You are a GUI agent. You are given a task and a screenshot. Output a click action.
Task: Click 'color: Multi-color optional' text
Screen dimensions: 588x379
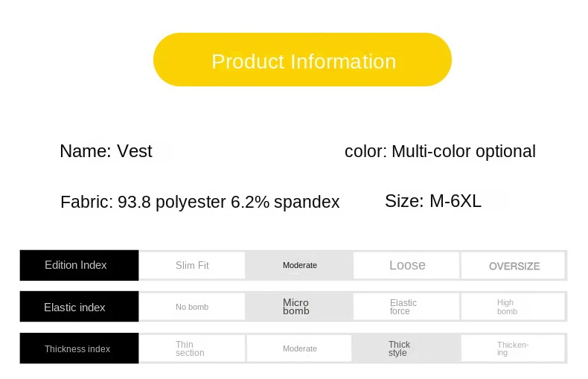click(x=440, y=152)
